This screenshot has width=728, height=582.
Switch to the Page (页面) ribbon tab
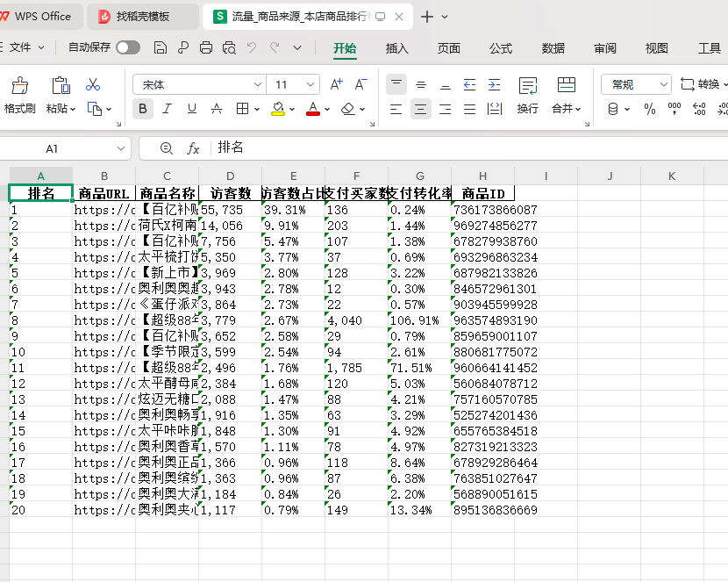449,48
